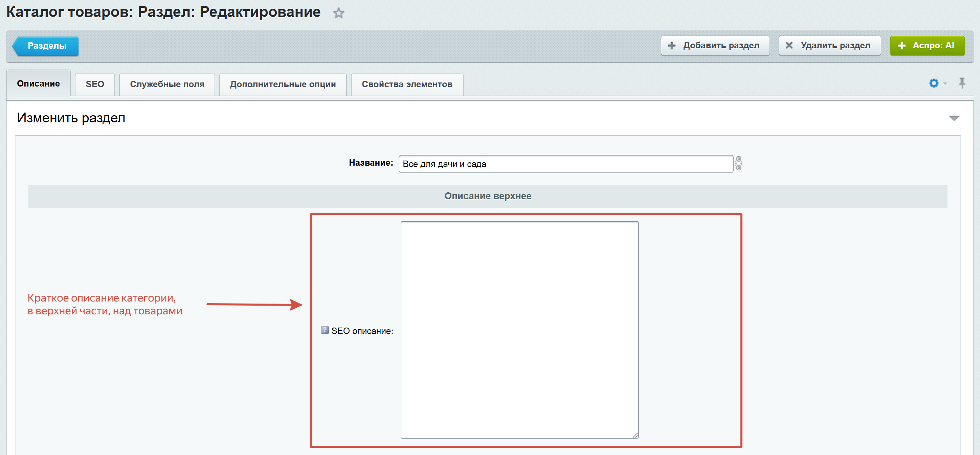
Task: Switch to the Описание tab
Action: (x=39, y=83)
